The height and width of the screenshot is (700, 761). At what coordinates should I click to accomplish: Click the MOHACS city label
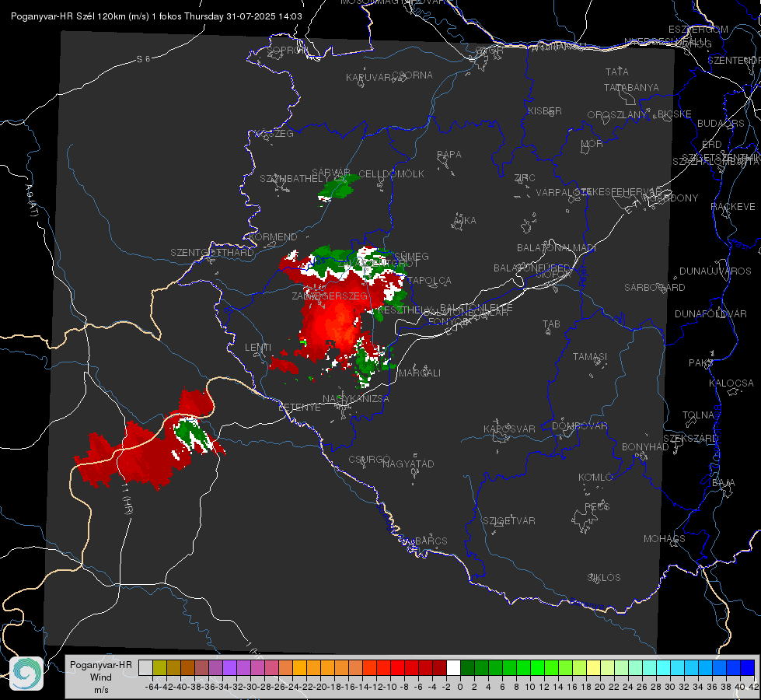pos(664,538)
